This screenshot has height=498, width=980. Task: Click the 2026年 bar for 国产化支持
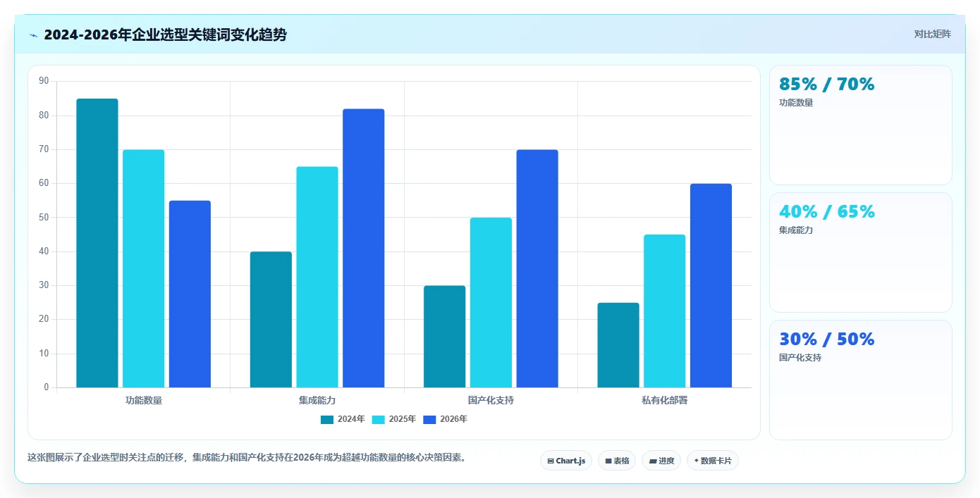tap(537, 268)
